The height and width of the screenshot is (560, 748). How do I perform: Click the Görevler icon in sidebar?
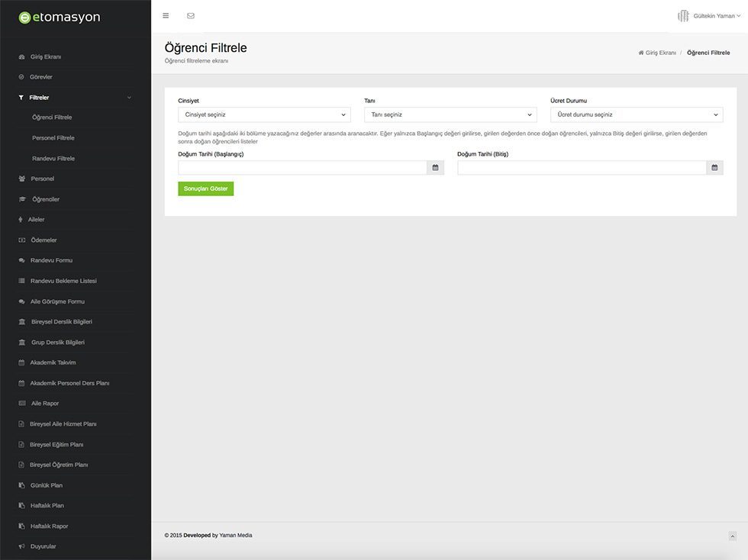click(21, 77)
